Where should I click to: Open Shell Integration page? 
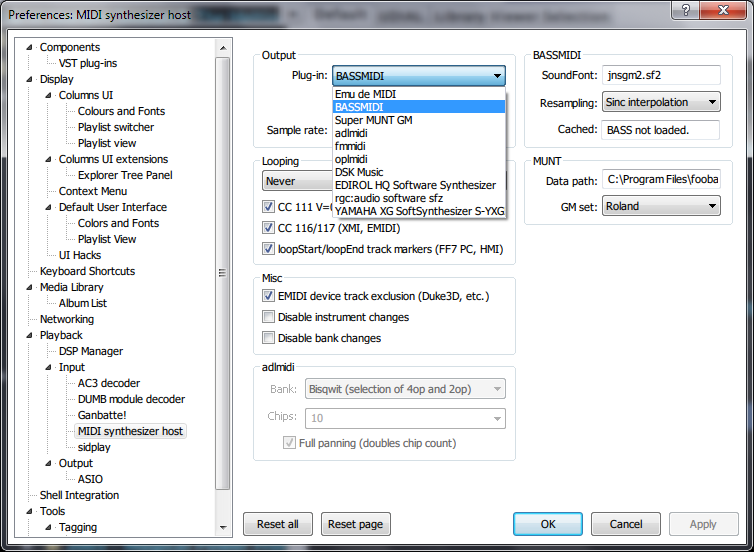(x=79, y=495)
